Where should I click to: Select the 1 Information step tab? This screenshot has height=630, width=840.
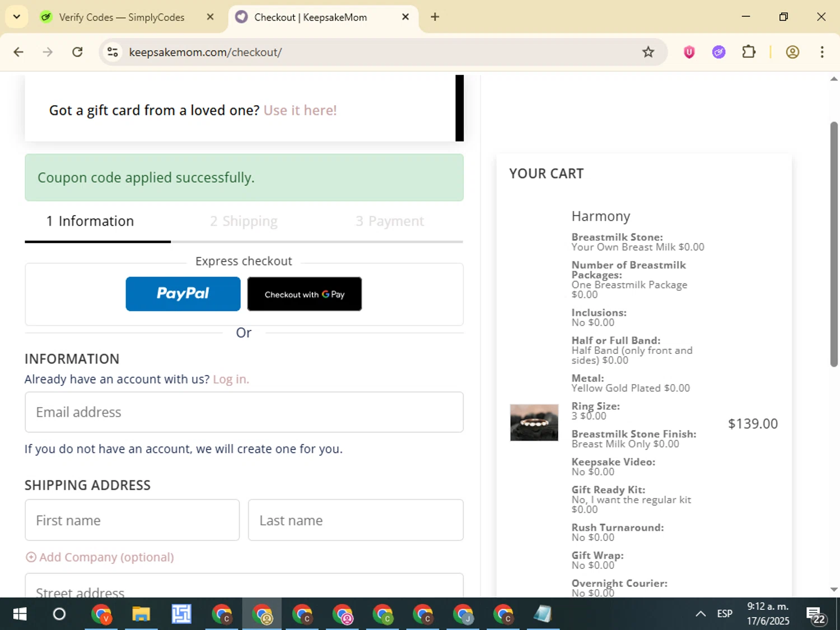click(90, 221)
